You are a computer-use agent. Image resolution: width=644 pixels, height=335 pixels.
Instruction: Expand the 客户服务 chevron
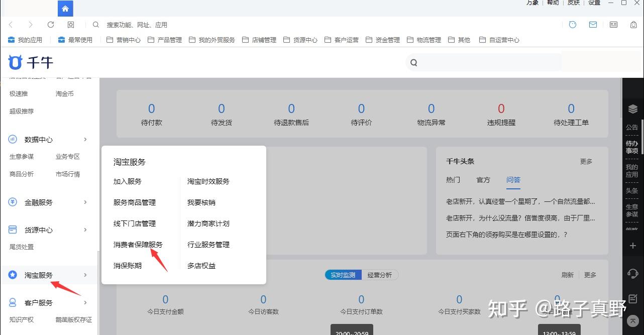click(85, 302)
